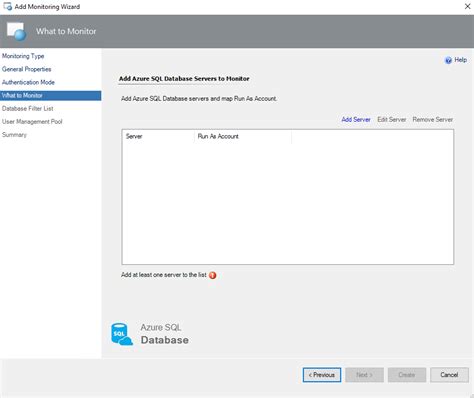Cancel the monitoring wizard
474x398 pixels.
(x=449, y=375)
